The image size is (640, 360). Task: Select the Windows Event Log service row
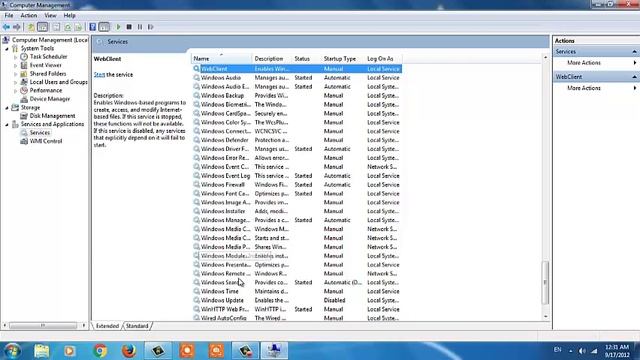click(297, 176)
